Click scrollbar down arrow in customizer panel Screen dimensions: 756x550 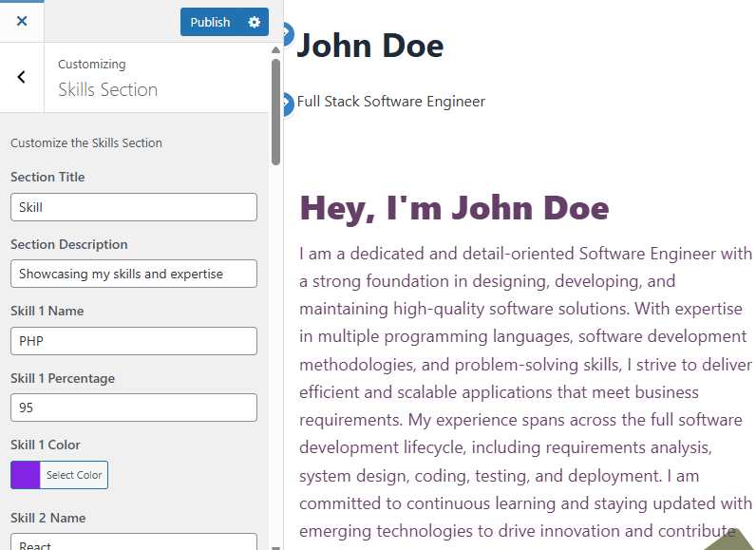click(x=275, y=545)
